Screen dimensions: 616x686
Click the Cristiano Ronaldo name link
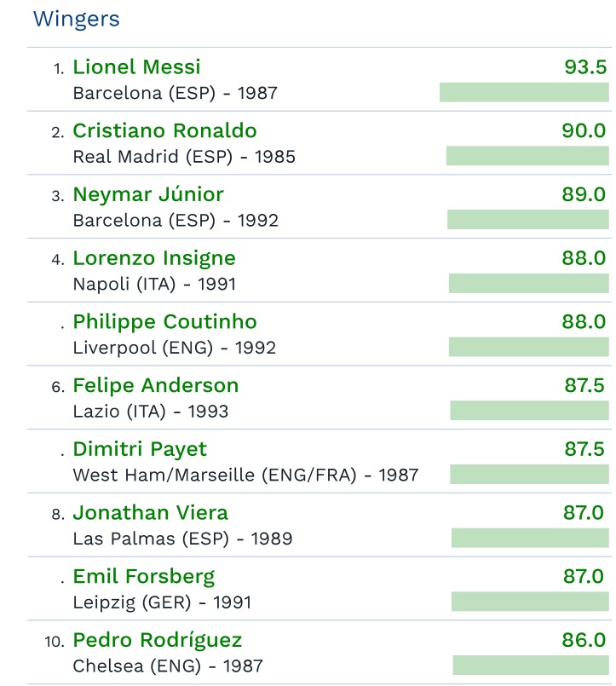point(164,131)
